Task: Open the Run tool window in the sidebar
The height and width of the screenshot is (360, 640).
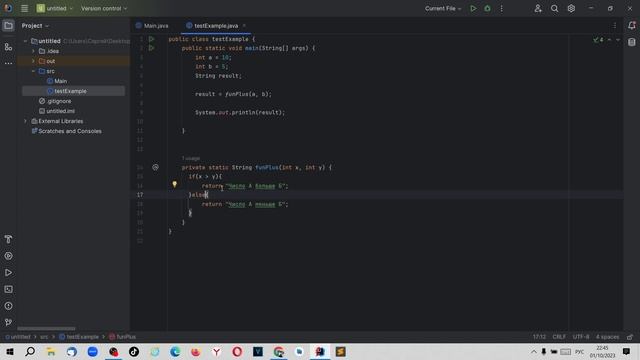Action: [8, 273]
